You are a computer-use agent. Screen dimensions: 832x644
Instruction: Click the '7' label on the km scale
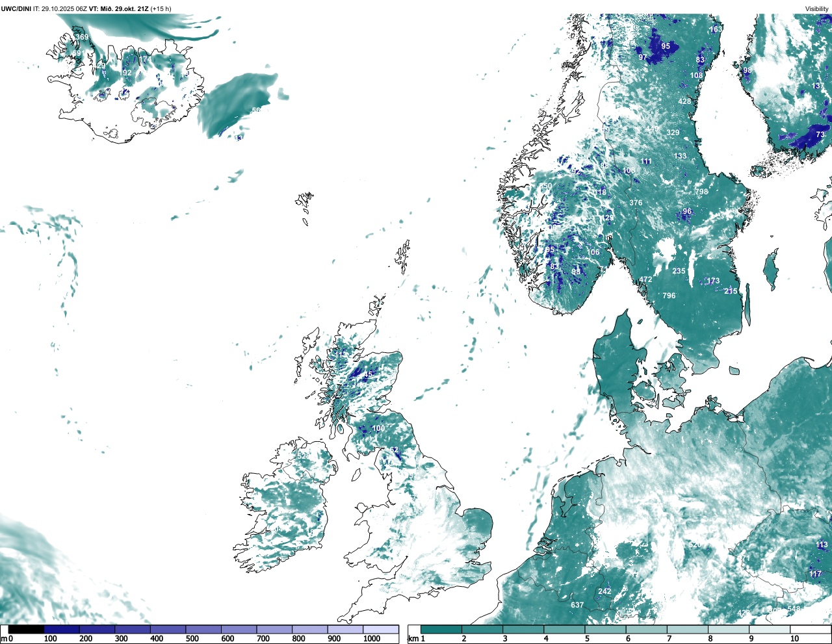coord(669,639)
